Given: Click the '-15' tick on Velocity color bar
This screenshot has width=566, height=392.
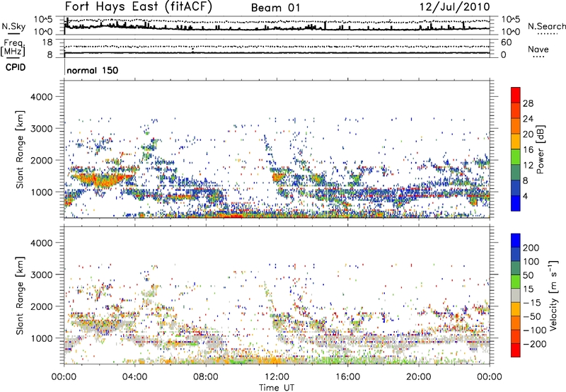Looking at the screenshot, I should point(531,303).
